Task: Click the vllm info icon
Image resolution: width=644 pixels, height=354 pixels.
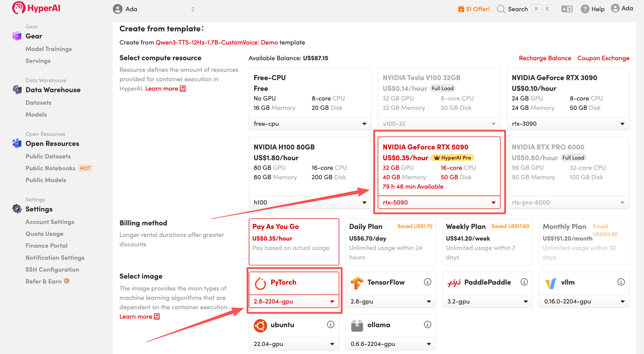Action: (621, 282)
